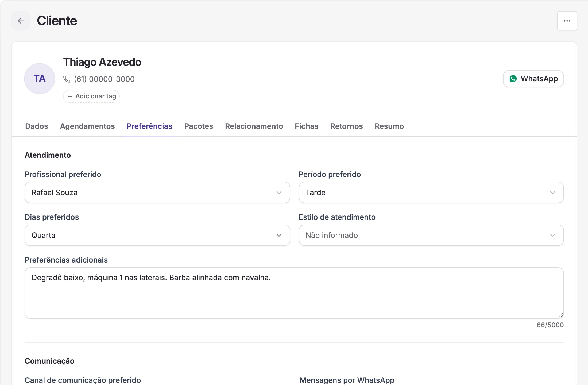The image size is (588, 385).
Task: Open the Período preferido dropdown
Action: point(431,192)
